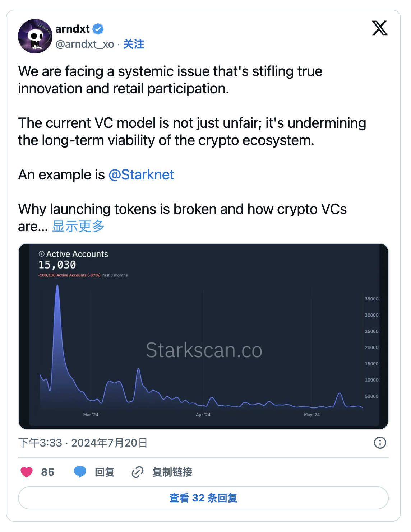
Task: Follow arndxt via 关注 link
Action: (x=134, y=44)
